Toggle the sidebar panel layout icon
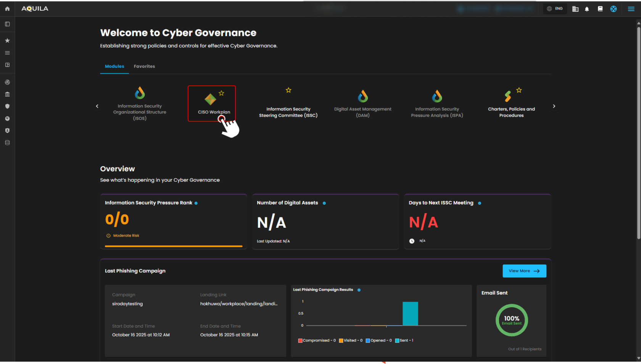This screenshot has height=364, width=641. click(7, 24)
